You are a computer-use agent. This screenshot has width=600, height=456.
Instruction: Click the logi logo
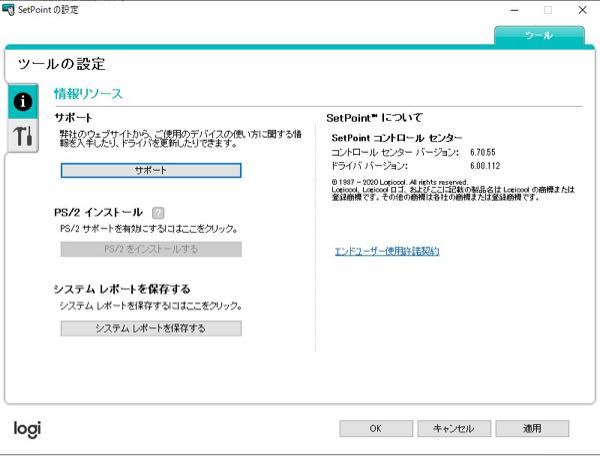pyautogui.click(x=27, y=429)
